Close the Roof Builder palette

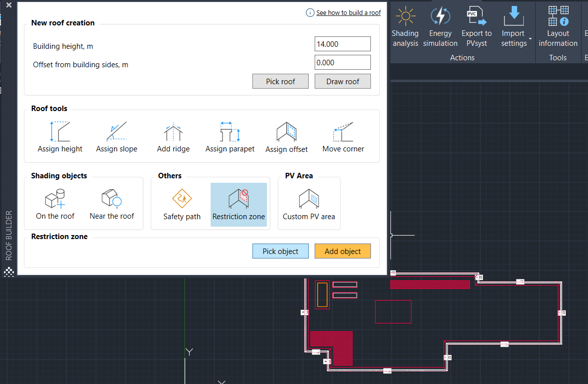(x=9, y=5)
